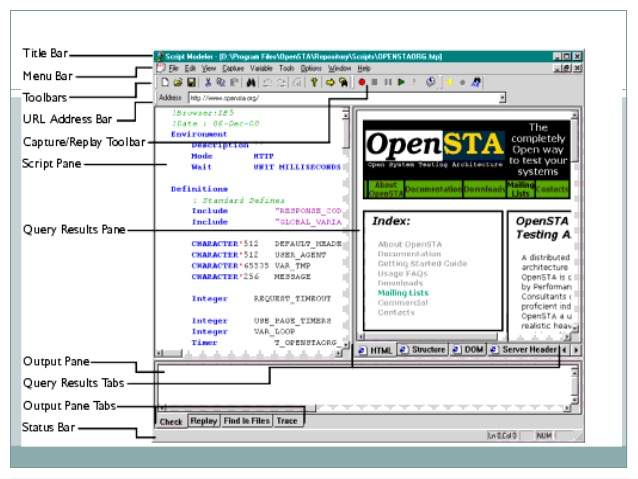Open the Edit menu
The image size is (638, 479).
pos(190,68)
